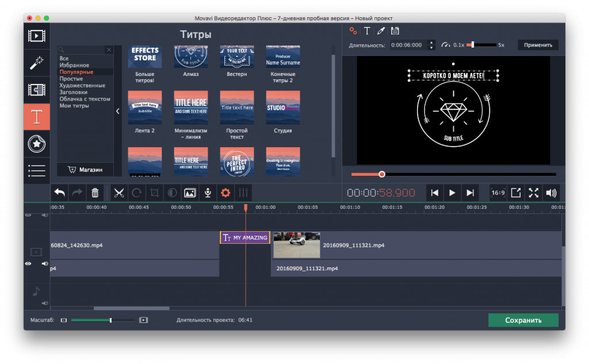Mute the video track audio
The height and width of the screenshot is (364, 589).
click(44, 264)
